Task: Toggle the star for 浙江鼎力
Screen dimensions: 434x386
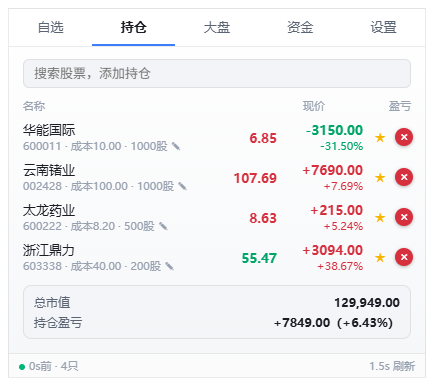Action: 380,257
